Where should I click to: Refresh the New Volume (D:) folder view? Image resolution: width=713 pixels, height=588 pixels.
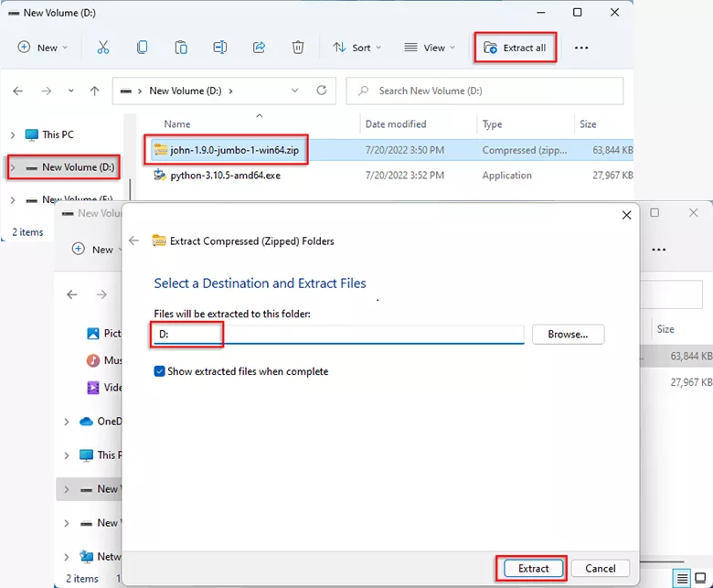point(321,91)
